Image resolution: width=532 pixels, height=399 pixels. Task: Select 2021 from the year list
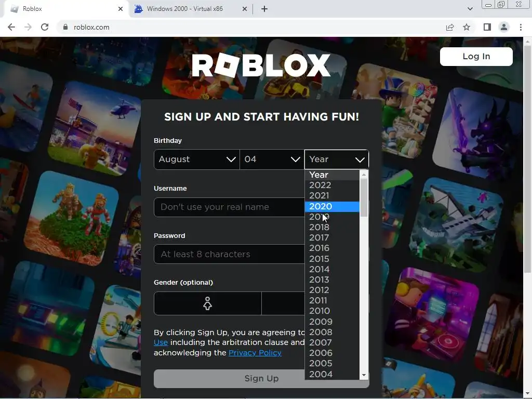click(x=332, y=196)
